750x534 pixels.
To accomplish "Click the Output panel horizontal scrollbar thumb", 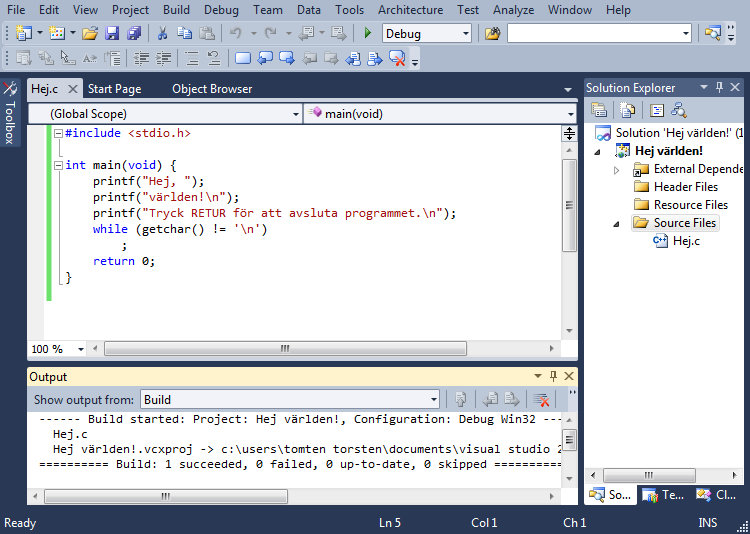I will pyautogui.click(x=165, y=496).
